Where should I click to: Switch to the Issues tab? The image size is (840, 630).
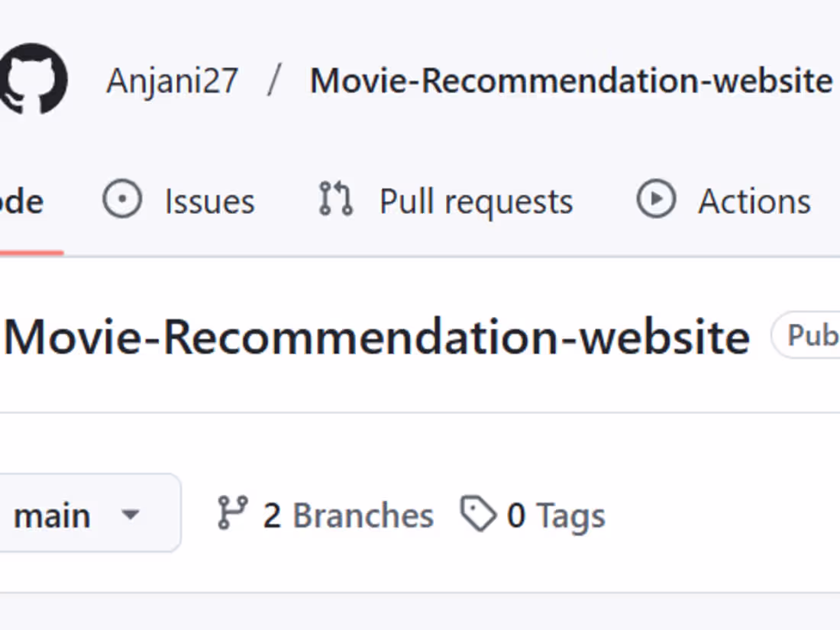(x=208, y=200)
